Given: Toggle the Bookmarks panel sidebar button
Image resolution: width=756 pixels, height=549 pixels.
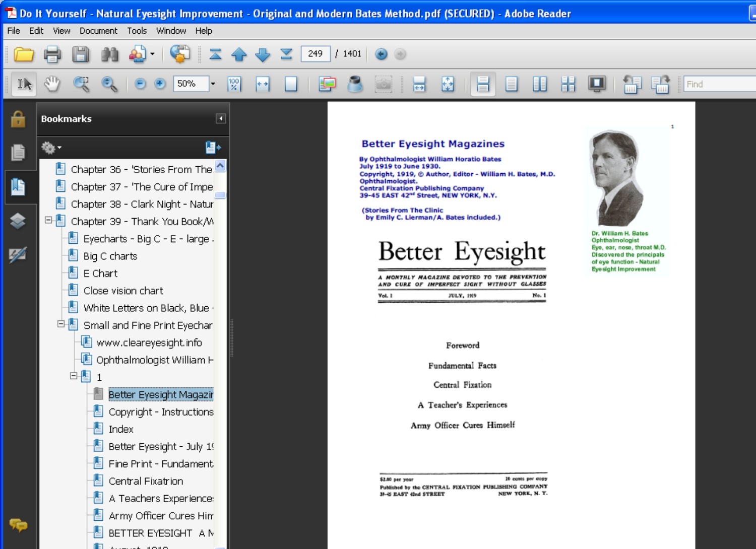Looking at the screenshot, I should pyautogui.click(x=18, y=187).
